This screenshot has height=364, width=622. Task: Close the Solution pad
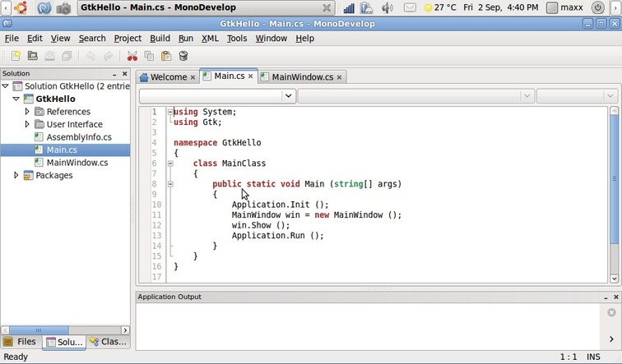click(125, 74)
